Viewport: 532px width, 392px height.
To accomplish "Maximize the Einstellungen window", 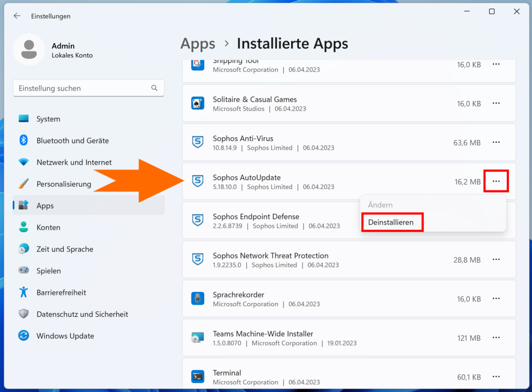I will (x=492, y=12).
